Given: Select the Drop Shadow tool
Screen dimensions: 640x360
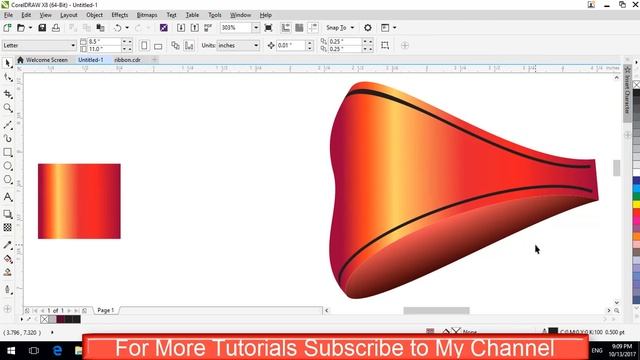Looking at the screenshot, I should coord(7,214).
